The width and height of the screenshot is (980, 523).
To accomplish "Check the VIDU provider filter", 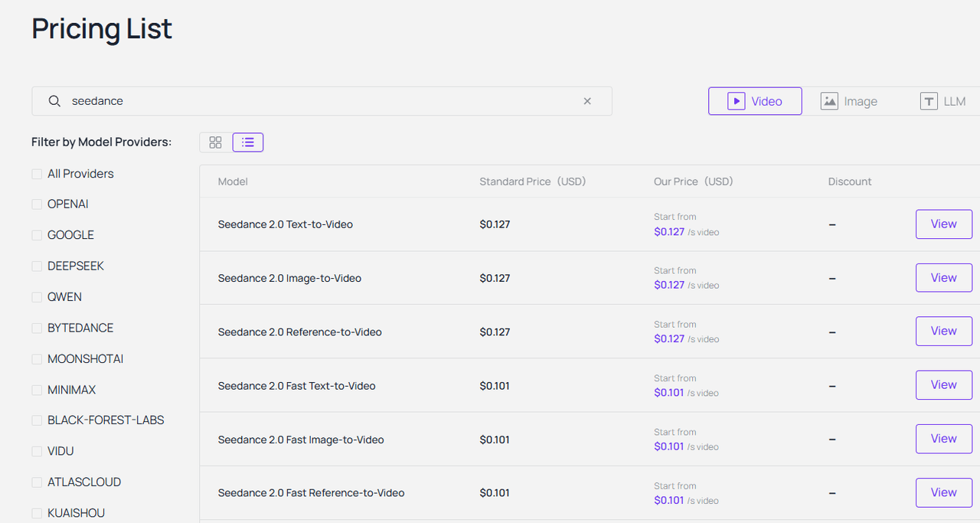I will 37,452.
